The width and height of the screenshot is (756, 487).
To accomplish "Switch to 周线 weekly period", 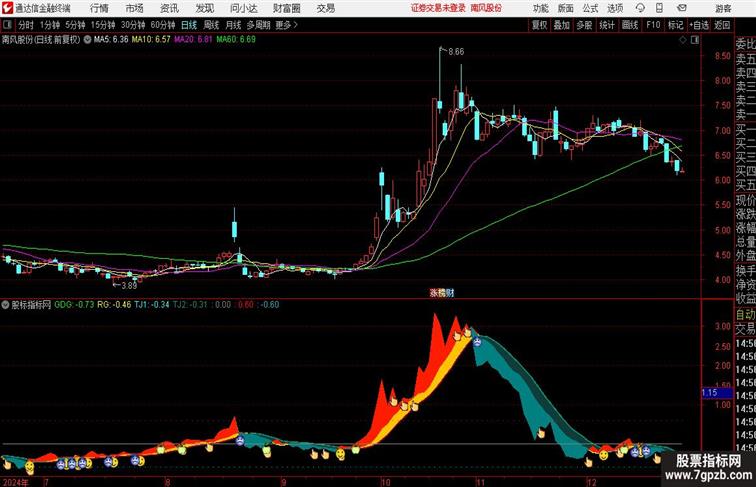I will click(x=211, y=25).
